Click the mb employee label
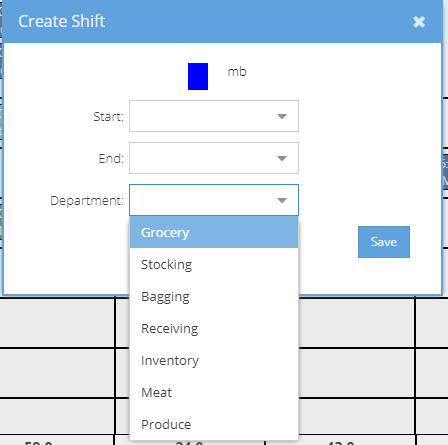Image resolution: width=448 pixels, height=445 pixels. click(x=237, y=72)
